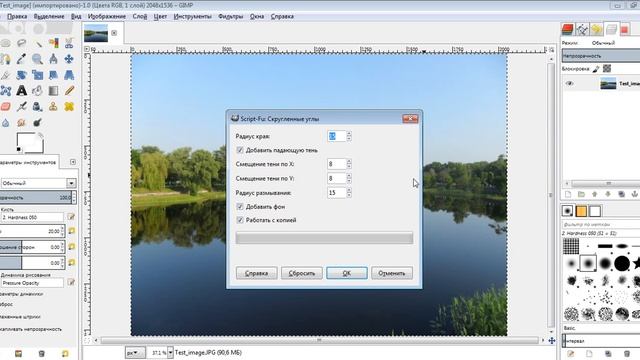Select the Free Select lasso tool

[x=22, y=43]
